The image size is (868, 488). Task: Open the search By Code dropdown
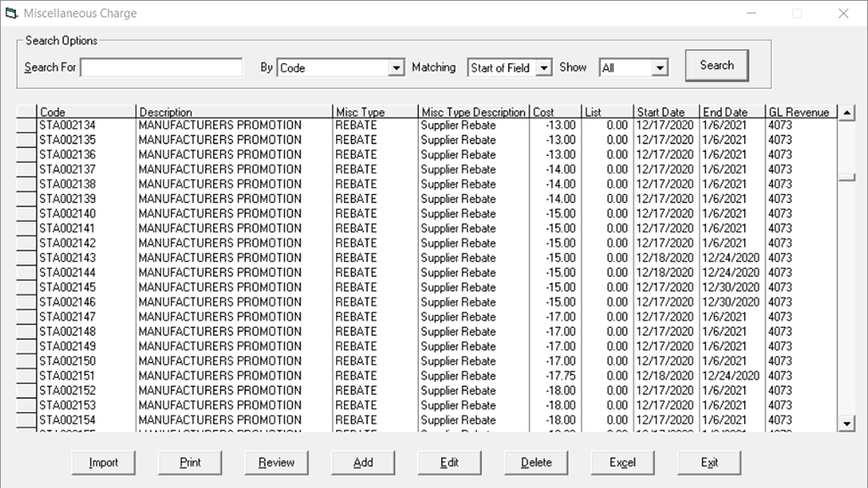396,69
